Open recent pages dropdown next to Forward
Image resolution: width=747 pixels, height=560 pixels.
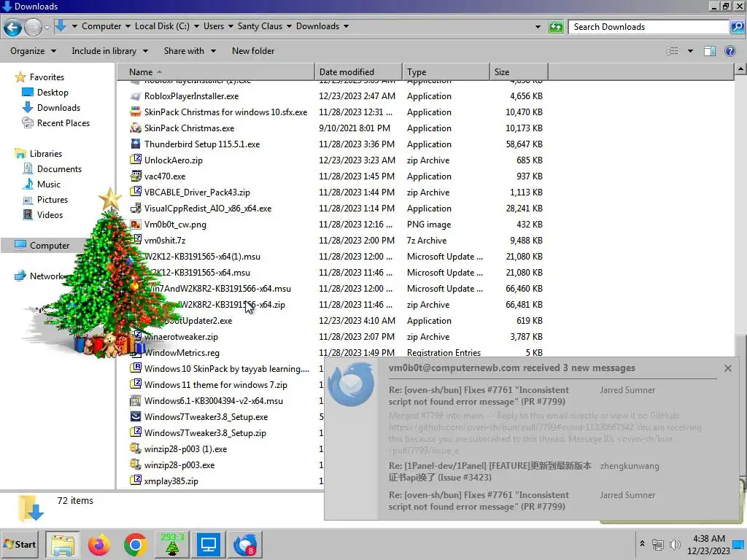pos(47,28)
